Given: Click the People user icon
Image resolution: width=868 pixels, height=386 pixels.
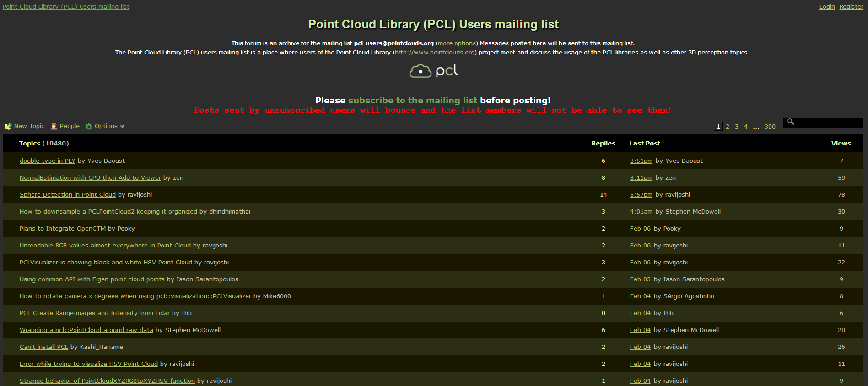Looking at the screenshot, I should point(54,127).
